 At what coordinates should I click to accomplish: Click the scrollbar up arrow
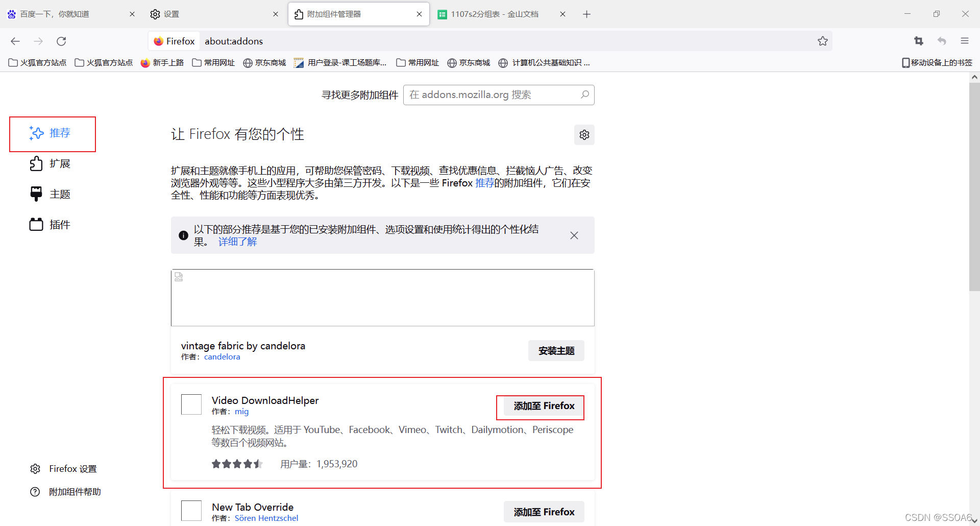pos(974,77)
